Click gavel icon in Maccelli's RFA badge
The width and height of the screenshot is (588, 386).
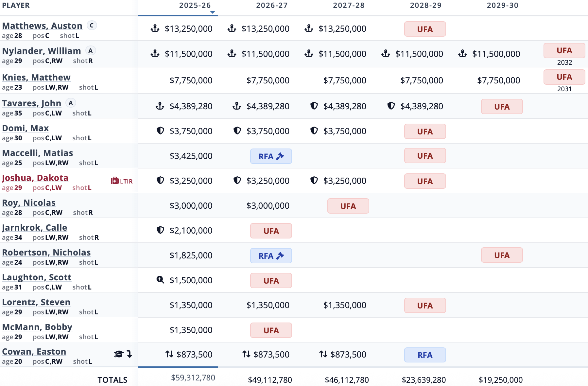[x=280, y=156]
